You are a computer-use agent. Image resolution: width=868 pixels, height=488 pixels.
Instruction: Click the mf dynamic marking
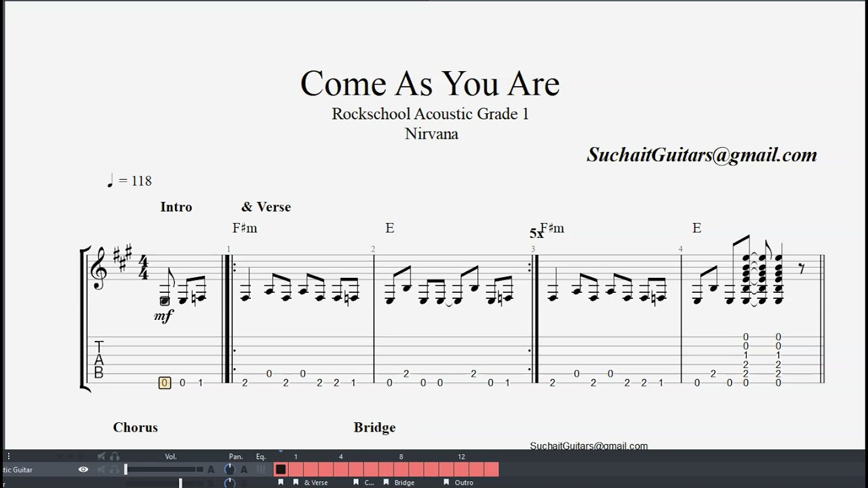click(163, 315)
